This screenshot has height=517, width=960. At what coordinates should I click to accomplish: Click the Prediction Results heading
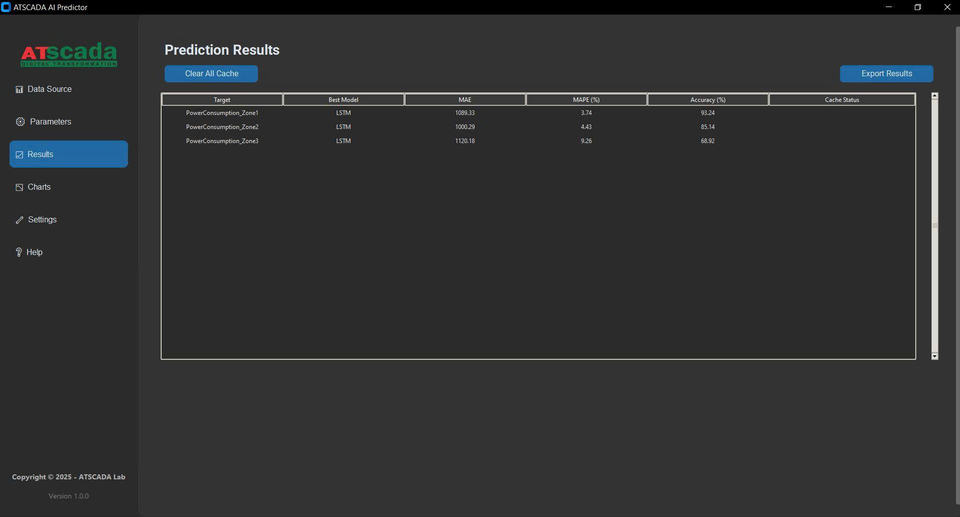(x=222, y=50)
